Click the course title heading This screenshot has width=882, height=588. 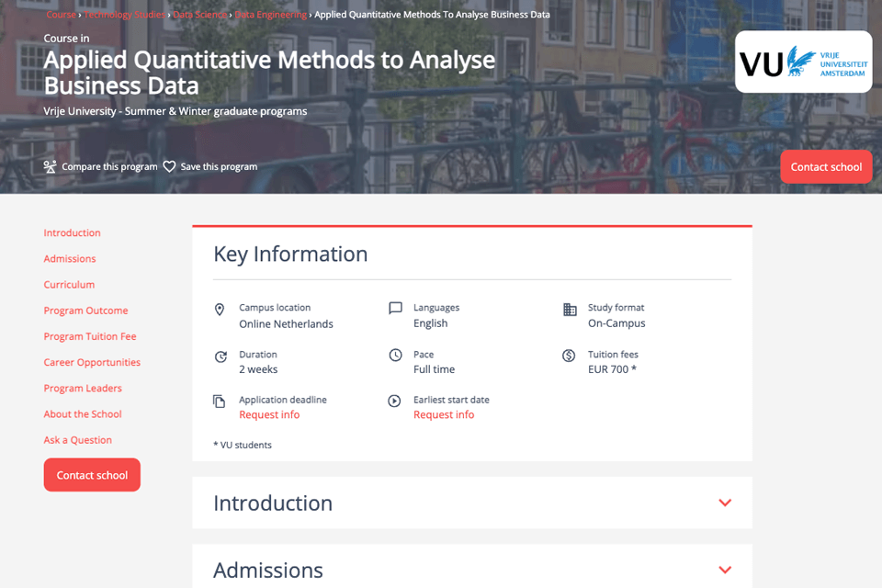[269, 73]
